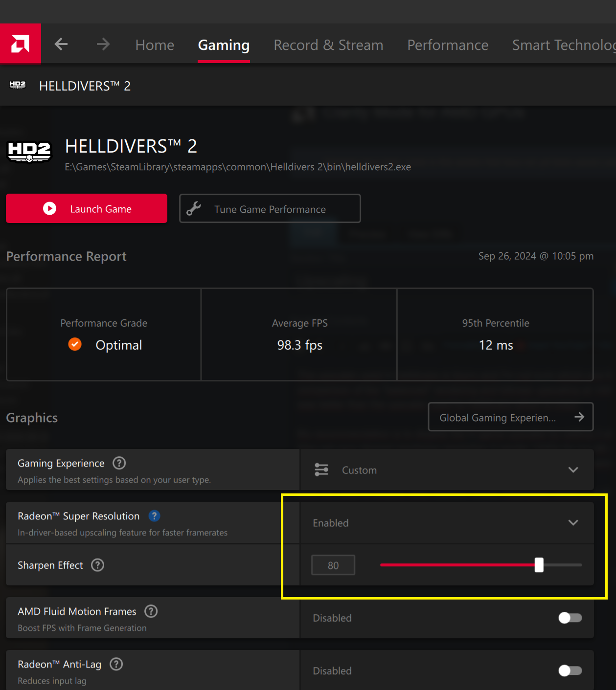Click arrow icon in Global Gaming Experience
Screen dimensions: 616x690
coord(579,417)
